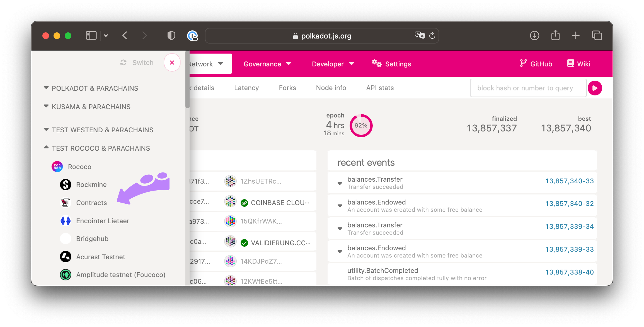The width and height of the screenshot is (644, 327).
Task: Run block query play button
Action: click(x=595, y=88)
